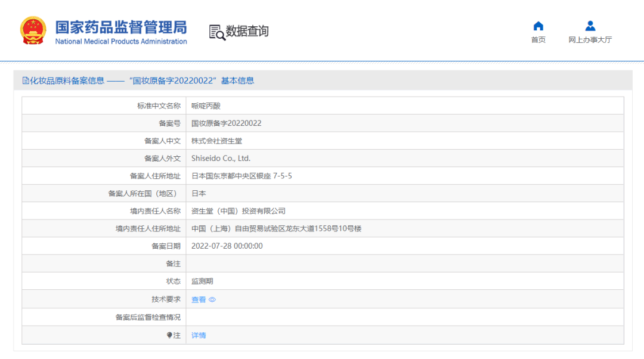This screenshot has width=644, height=359.
Task: Open the 网上办事大厅 user icon
Action: point(590,26)
